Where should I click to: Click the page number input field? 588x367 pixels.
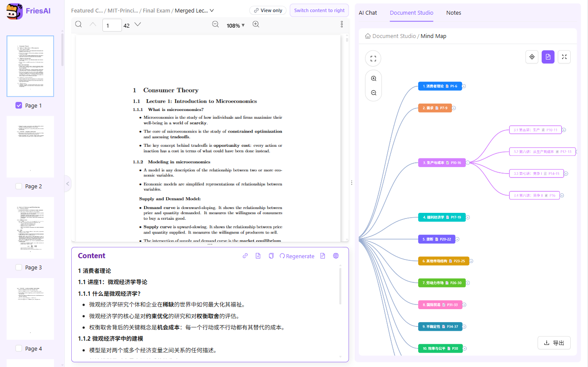112,25
